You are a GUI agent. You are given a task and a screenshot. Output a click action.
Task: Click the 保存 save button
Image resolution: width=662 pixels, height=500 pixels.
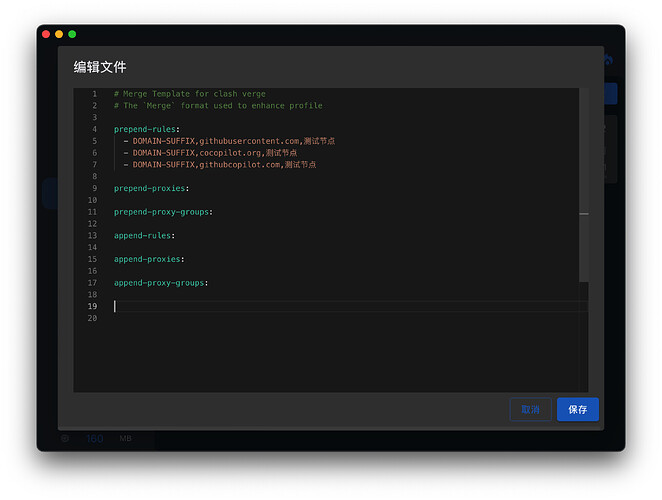pos(578,409)
